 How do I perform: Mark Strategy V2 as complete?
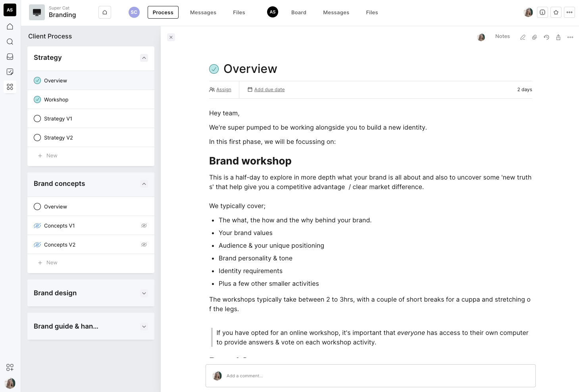[x=37, y=138]
